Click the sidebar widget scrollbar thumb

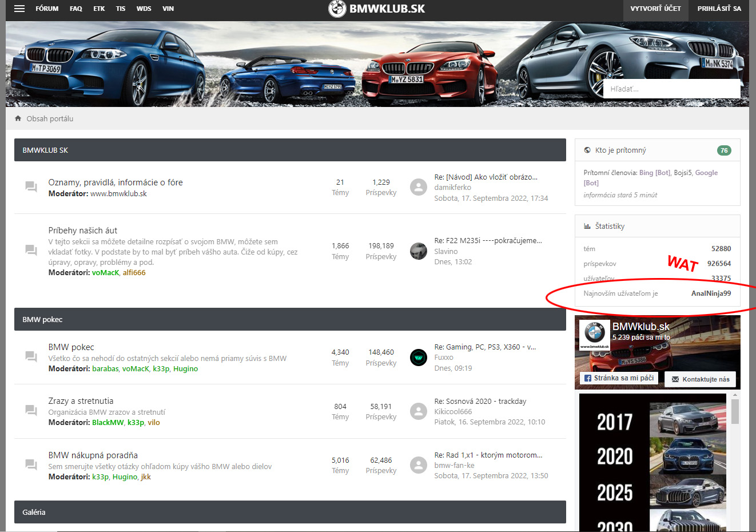735,411
